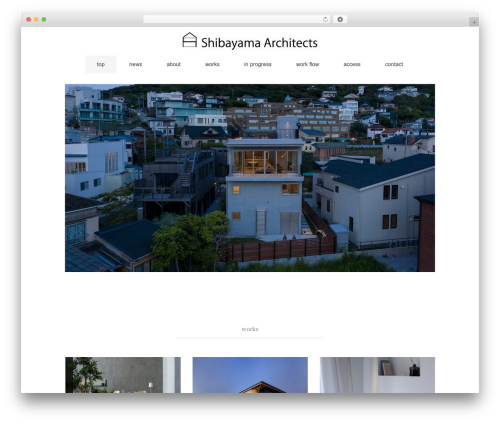Open the in progress page

pos(257,64)
